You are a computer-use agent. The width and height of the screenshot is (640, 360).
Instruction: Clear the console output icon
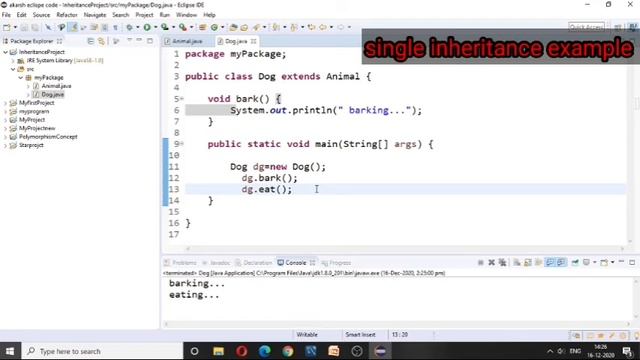(x=516, y=262)
